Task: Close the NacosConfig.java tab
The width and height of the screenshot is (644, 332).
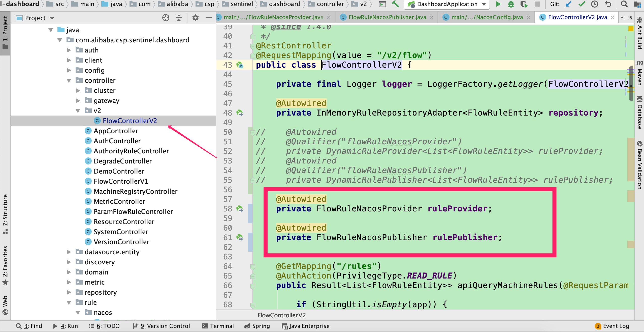Action: pos(528,17)
